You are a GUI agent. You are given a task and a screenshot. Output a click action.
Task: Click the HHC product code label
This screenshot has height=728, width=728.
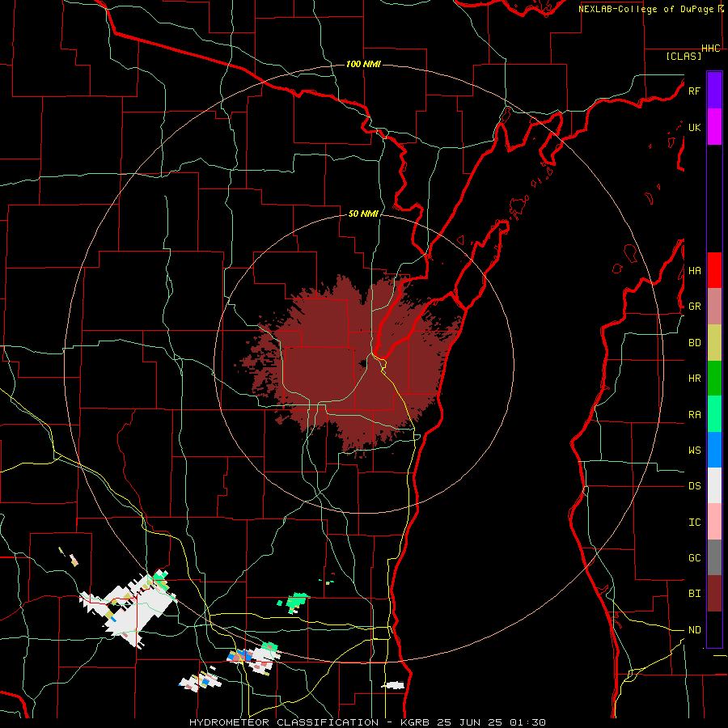(x=711, y=49)
